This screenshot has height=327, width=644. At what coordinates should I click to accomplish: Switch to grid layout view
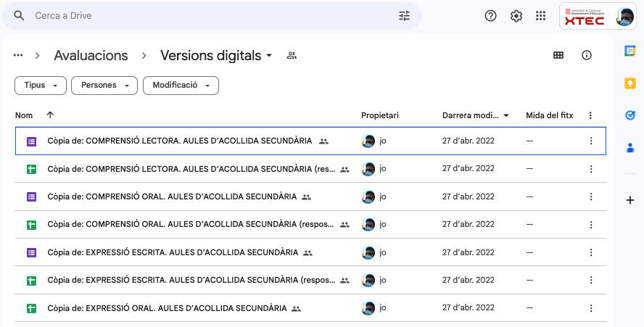pos(558,56)
